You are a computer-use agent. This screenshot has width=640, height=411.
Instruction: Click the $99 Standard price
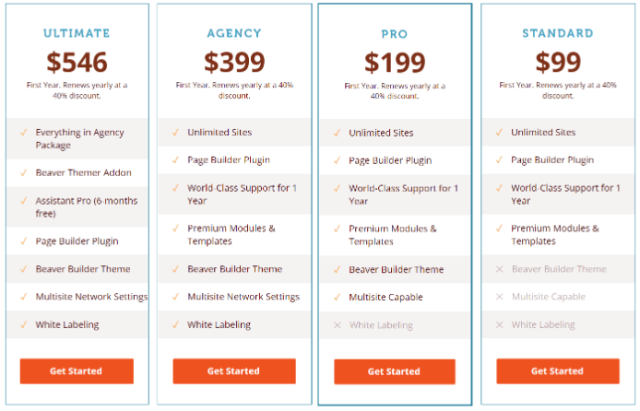[x=558, y=62]
